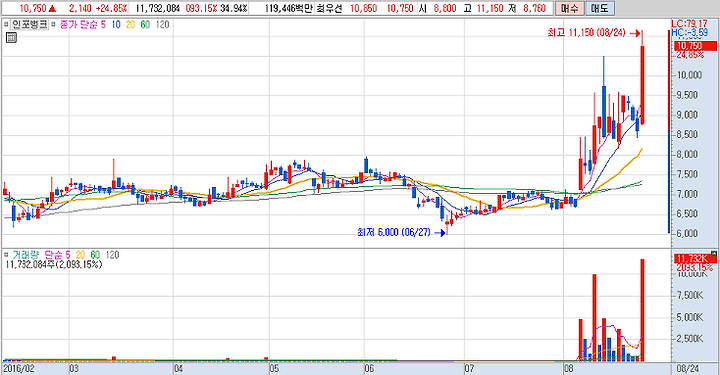Viewport: 720px width, 375px height.
Task: Select the volume 120-day average legend
Action: coord(112,255)
